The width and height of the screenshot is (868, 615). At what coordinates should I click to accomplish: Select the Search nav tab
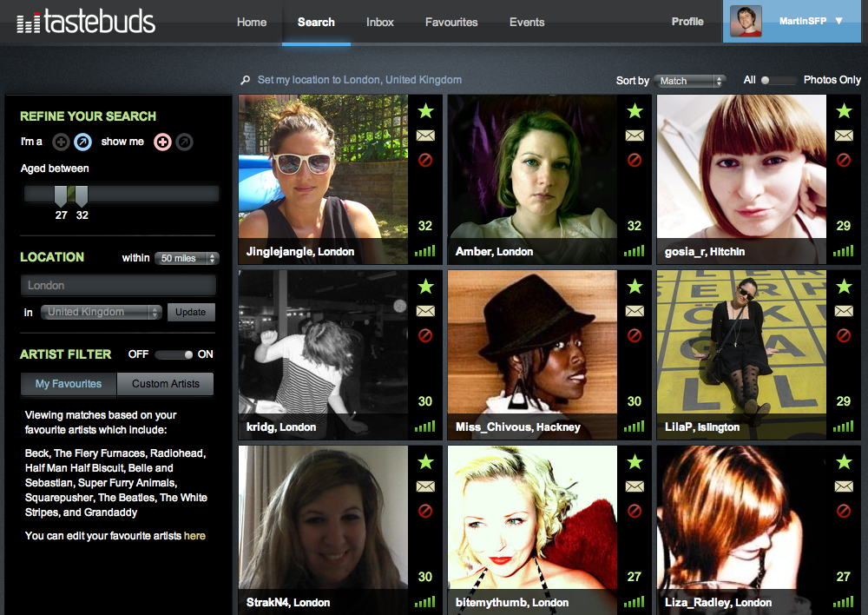pos(316,23)
